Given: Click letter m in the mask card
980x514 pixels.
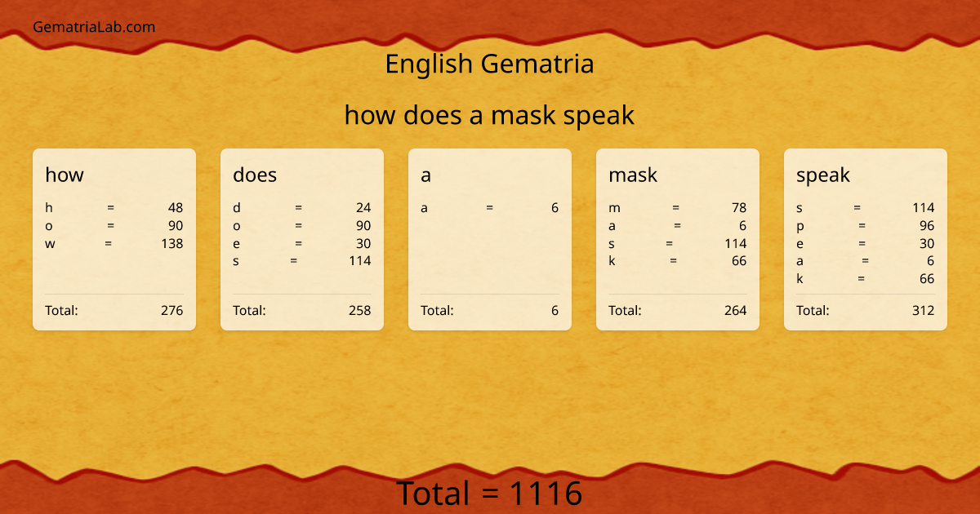Looking at the screenshot, I should tap(614, 207).
